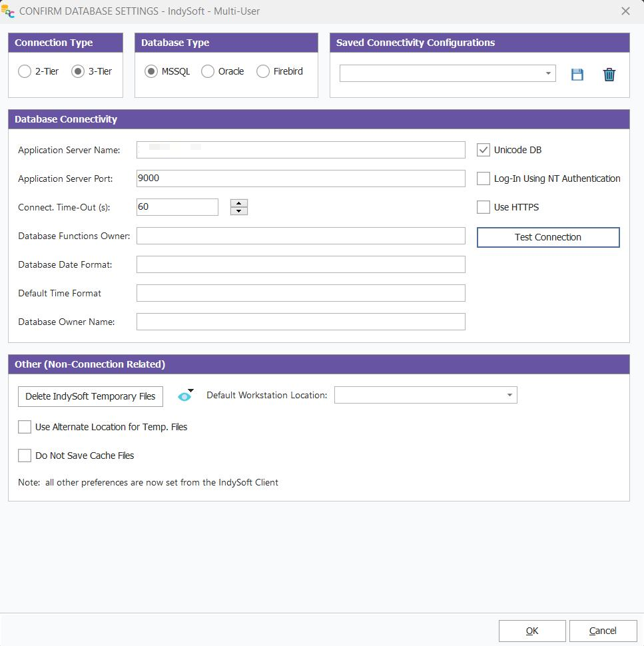Select the 3-Tier connection type
The width and height of the screenshot is (644, 646).
[x=78, y=71]
